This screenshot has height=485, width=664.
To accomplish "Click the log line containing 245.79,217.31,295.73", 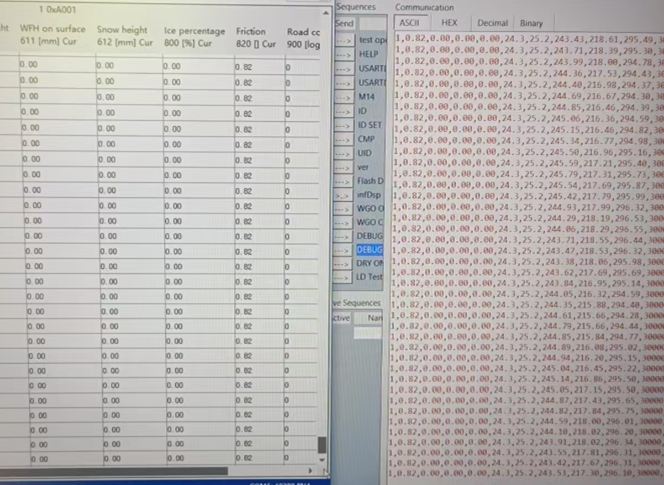I will (x=528, y=175).
